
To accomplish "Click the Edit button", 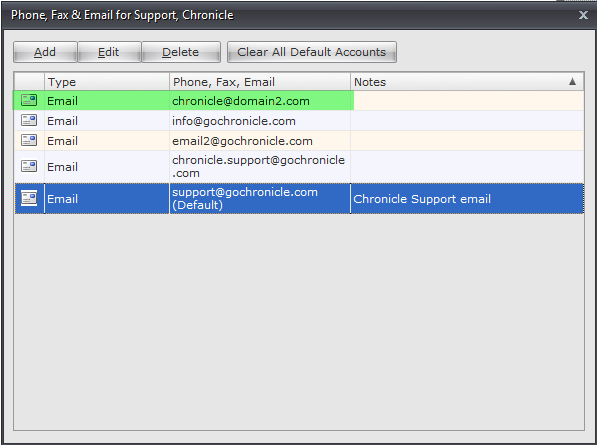I will (109, 52).
